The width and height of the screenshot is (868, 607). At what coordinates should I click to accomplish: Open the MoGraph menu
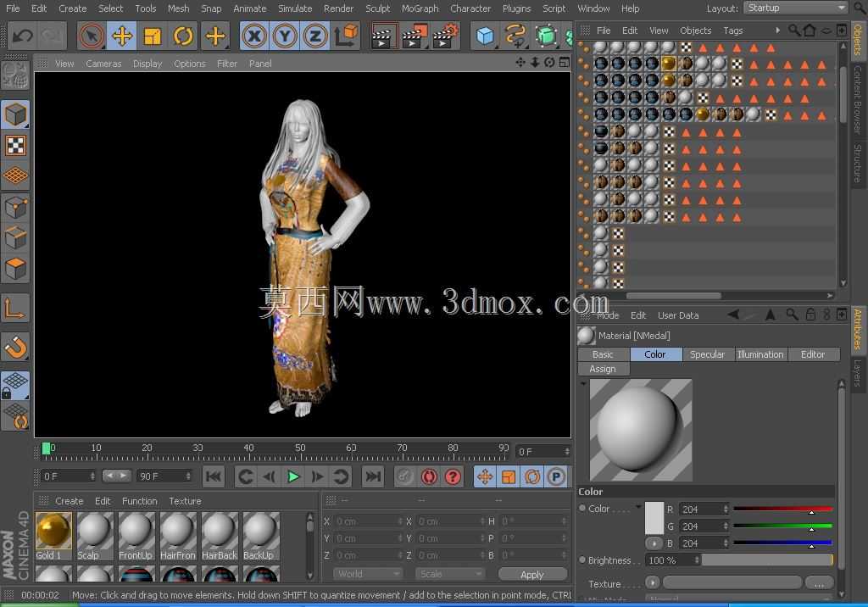point(420,8)
